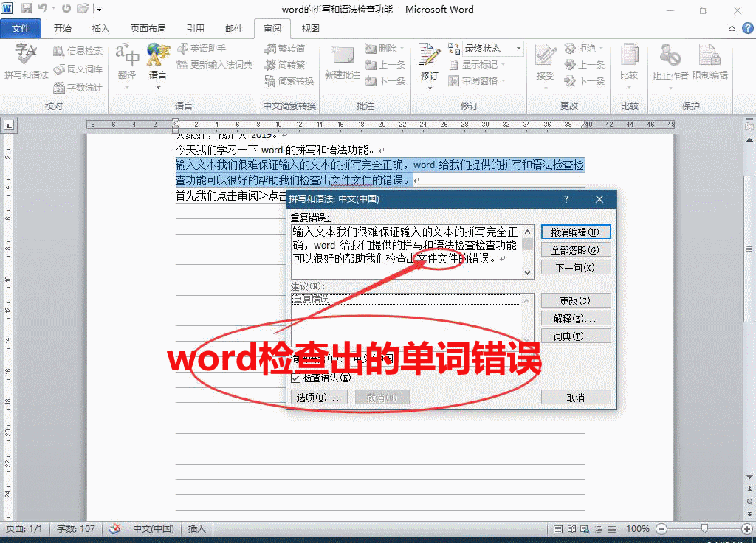The height and width of the screenshot is (543, 756).
Task: Expand the Reject (拒绝) dropdown arrow
Action: click(x=601, y=49)
